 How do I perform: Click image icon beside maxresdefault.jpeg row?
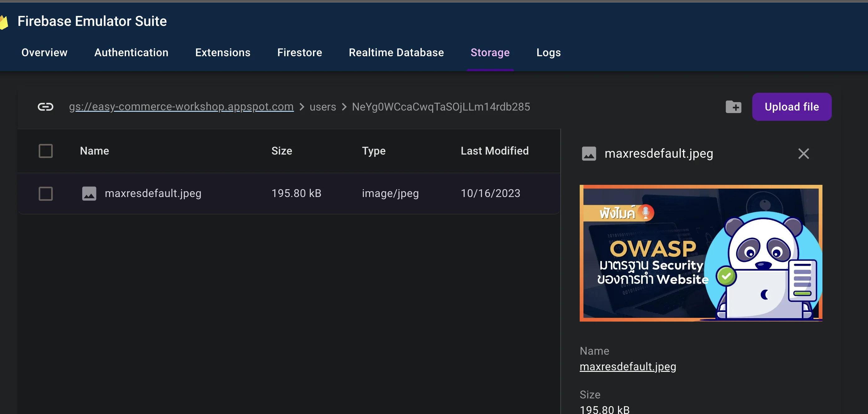coord(89,194)
